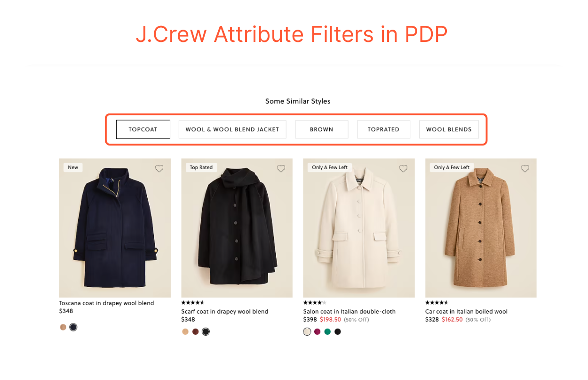Pick navy color swatch for Toscana coat
The height and width of the screenshot is (380, 588).
tap(73, 327)
